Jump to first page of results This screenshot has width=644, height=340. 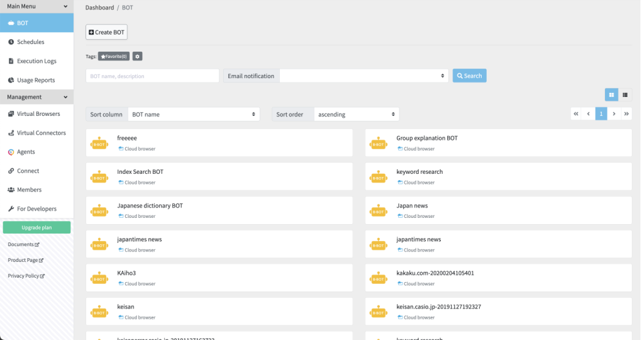point(576,114)
